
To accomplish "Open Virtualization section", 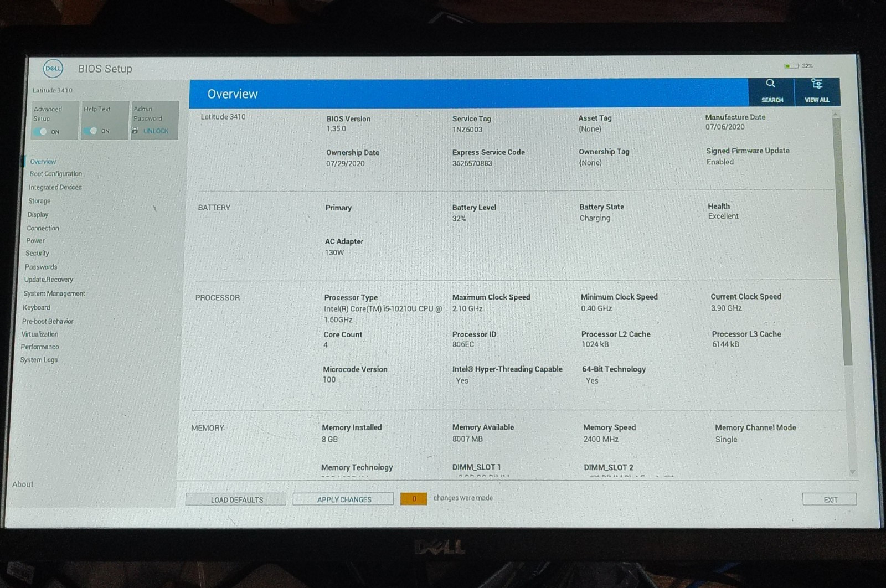I will pos(39,334).
